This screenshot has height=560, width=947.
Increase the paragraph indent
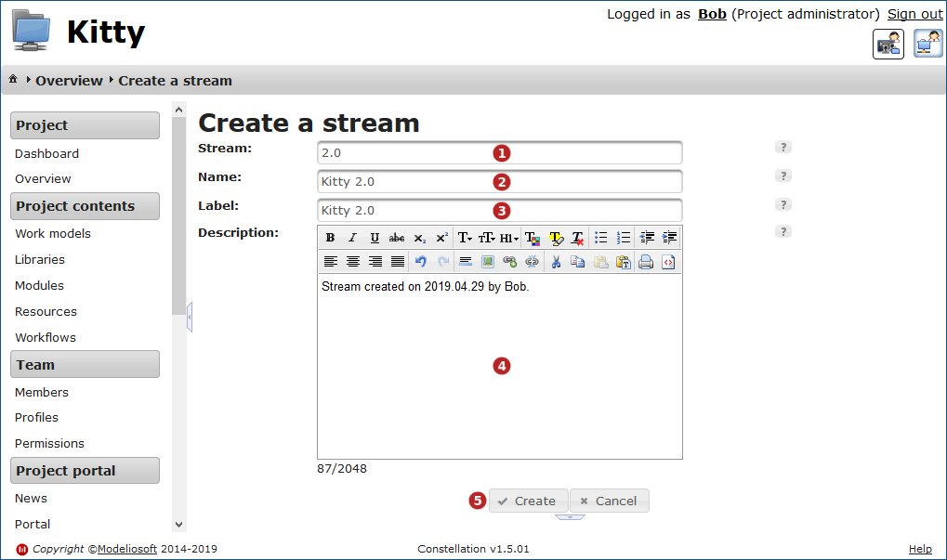(x=669, y=238)
